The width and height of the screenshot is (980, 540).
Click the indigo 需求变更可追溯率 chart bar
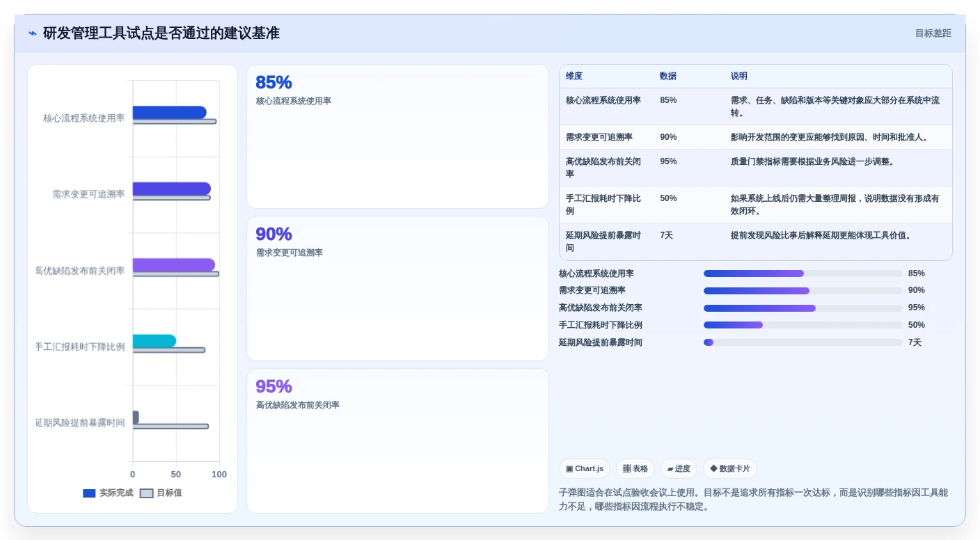tap(171, 189)
